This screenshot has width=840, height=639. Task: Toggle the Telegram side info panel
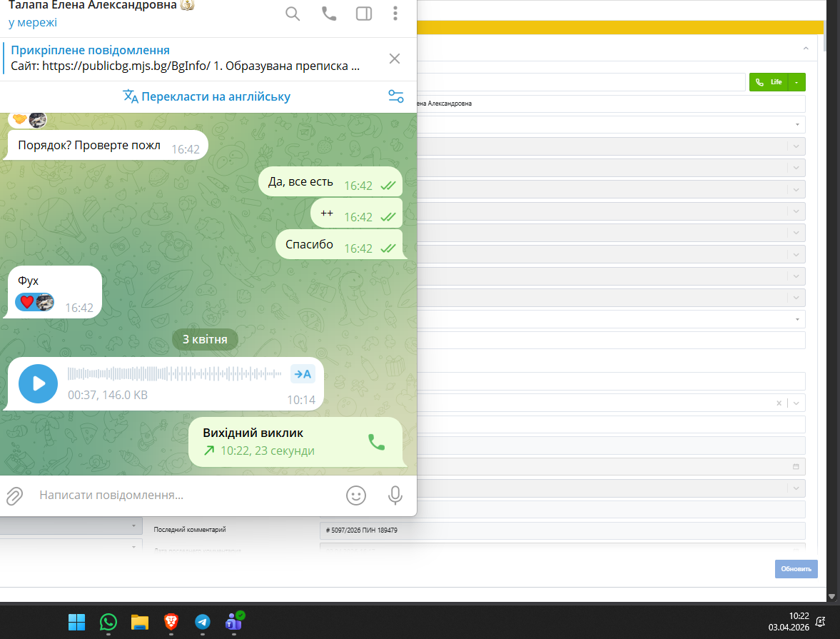364,14
